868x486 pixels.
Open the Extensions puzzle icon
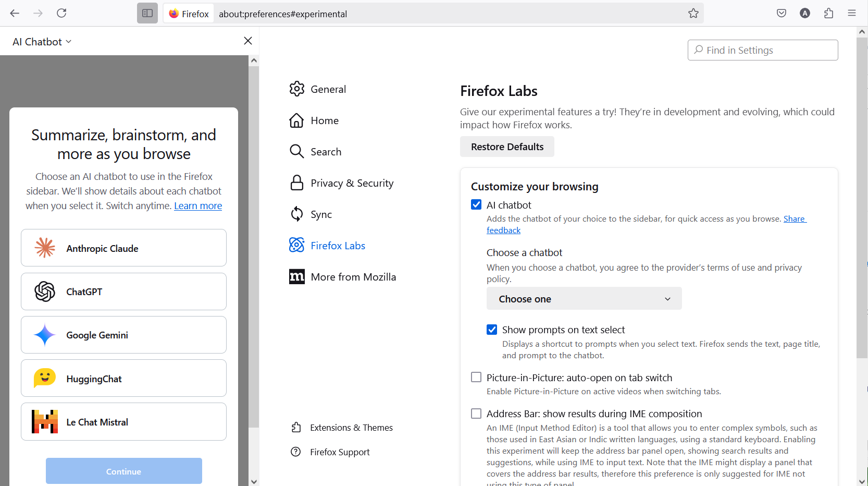(x=828, y=13)
